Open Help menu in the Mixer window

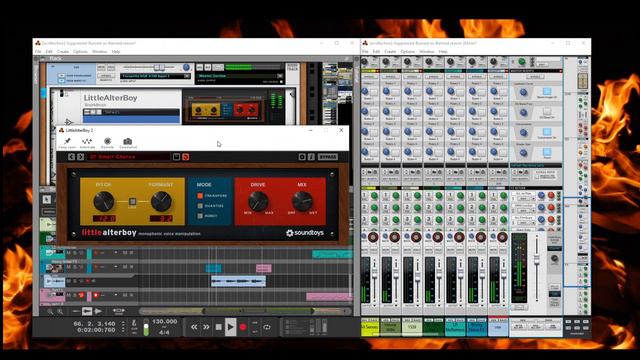pos(443,52)
